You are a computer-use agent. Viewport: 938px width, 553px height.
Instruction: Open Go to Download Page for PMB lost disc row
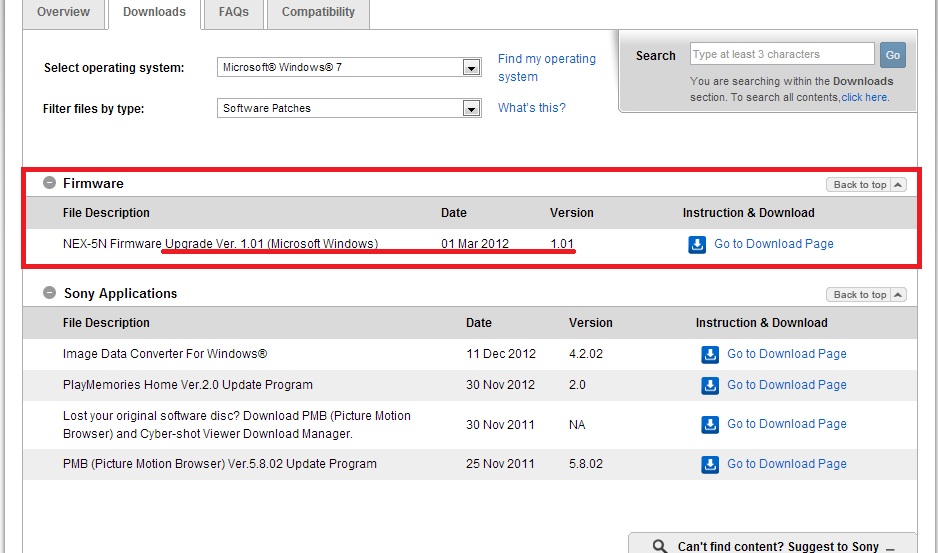(787, 424)
